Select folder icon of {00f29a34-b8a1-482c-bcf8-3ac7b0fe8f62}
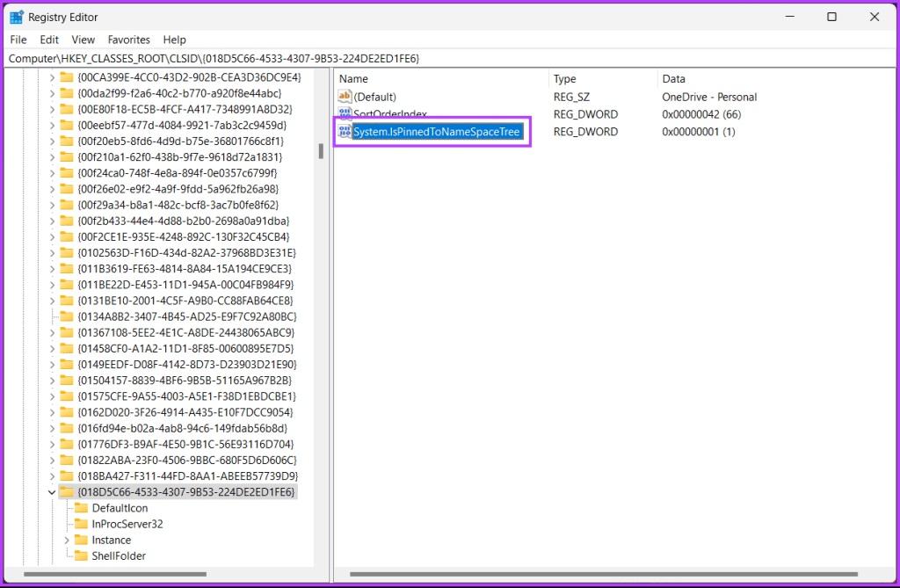The width and height of the screenshot is (900, 588). [x=67, y=205]
